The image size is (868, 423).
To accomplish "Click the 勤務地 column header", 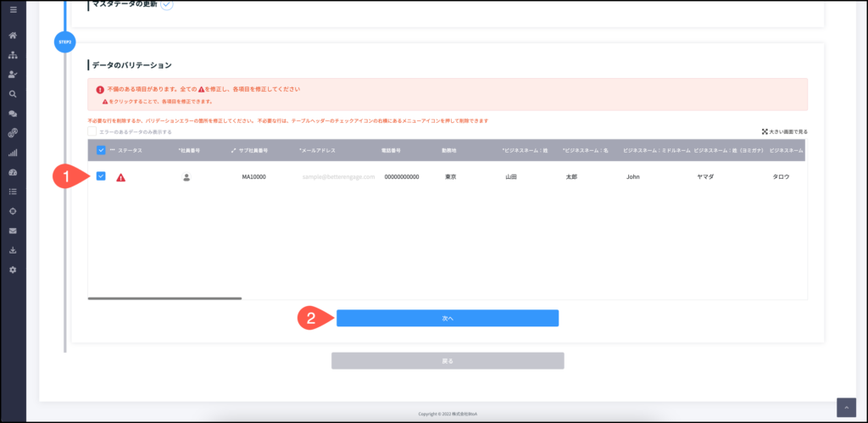I will tap(449, 151).
